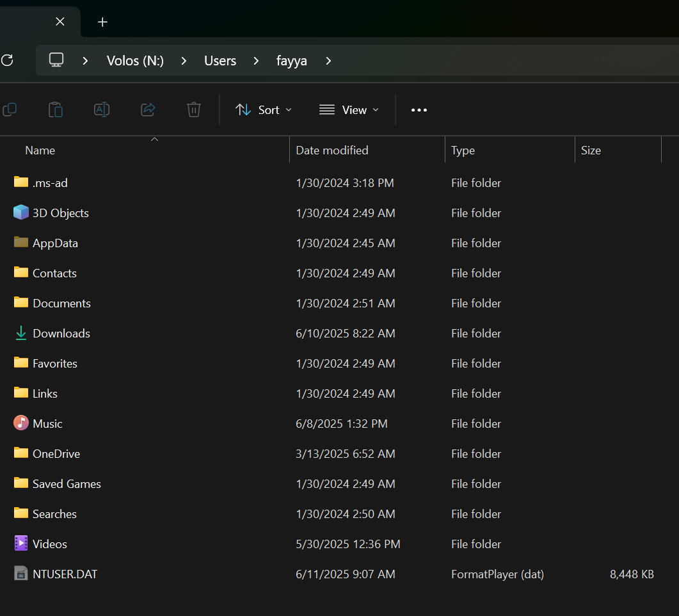Image resolution: width=679 pixels, height=616 pixels.
Task: Open the View dropdown menu
Action: coord(349,110)
